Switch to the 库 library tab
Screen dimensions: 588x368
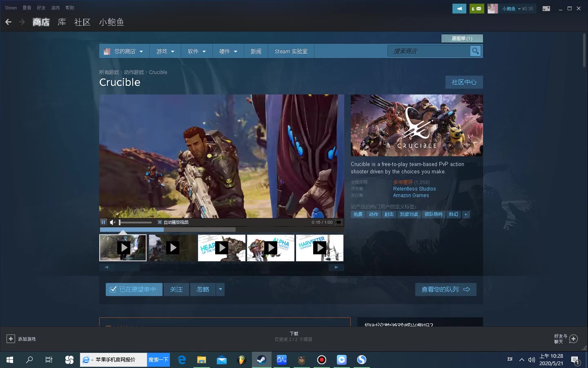(62, 22)
